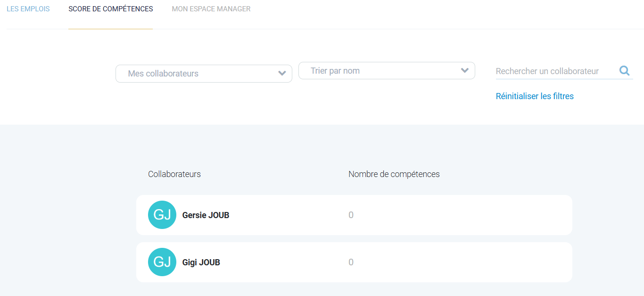Select the Gigi JOUB row card

453,262
